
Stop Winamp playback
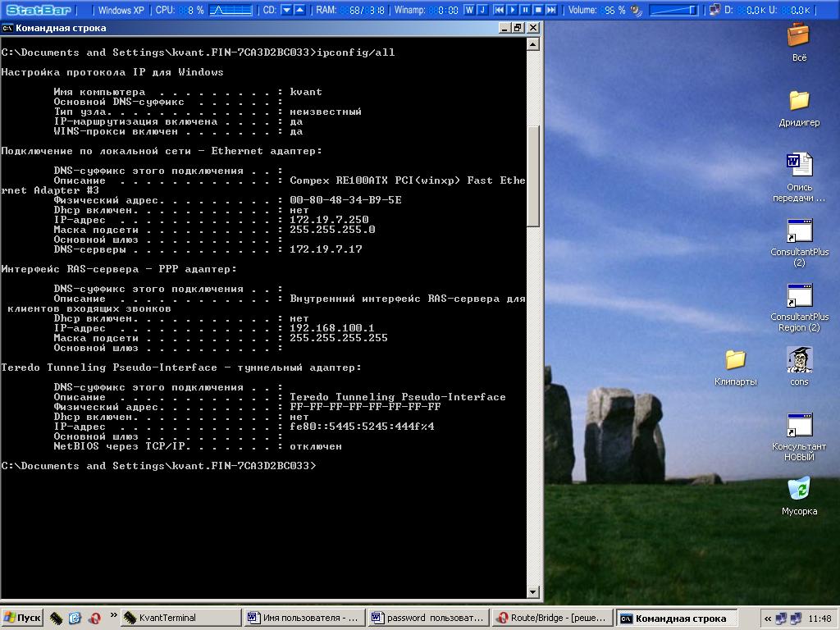click(538, 10)
